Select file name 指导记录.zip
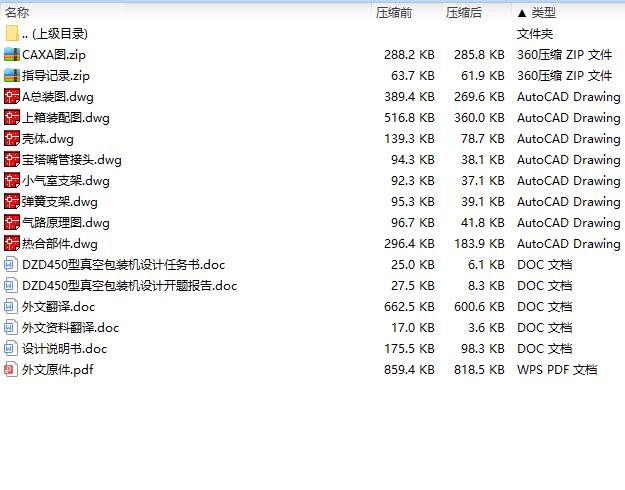This screenshot has width=625, height=490. pyautogui.click(x=56, y=76)
